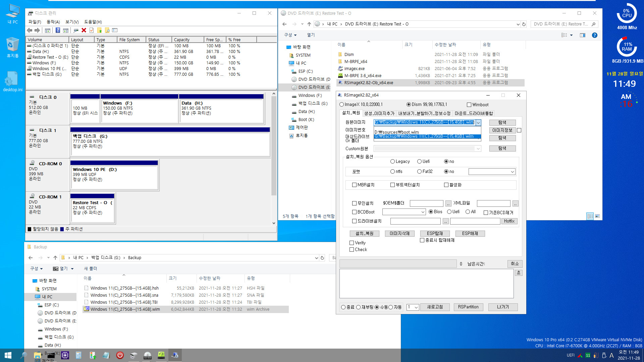644x362 pixels.
Task: Click blue help icon in DVD drive Explorer
Action: click(x=594, y=35)
